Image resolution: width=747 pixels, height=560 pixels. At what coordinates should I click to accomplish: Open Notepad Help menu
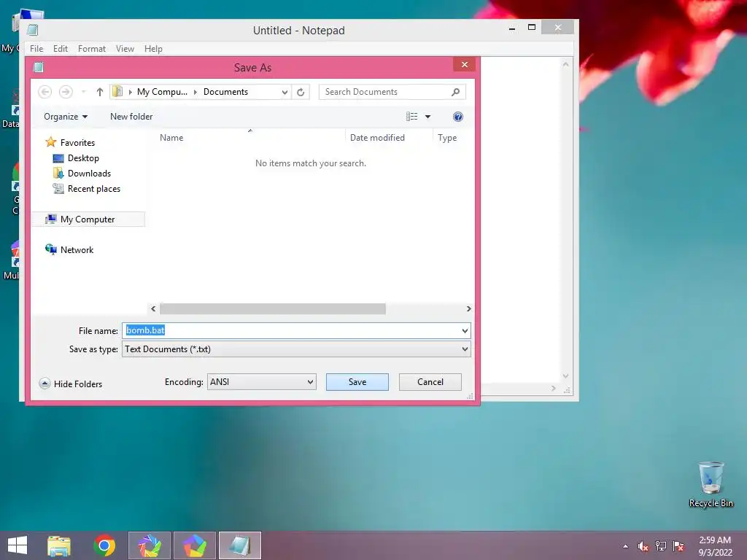tap(153, 49)
